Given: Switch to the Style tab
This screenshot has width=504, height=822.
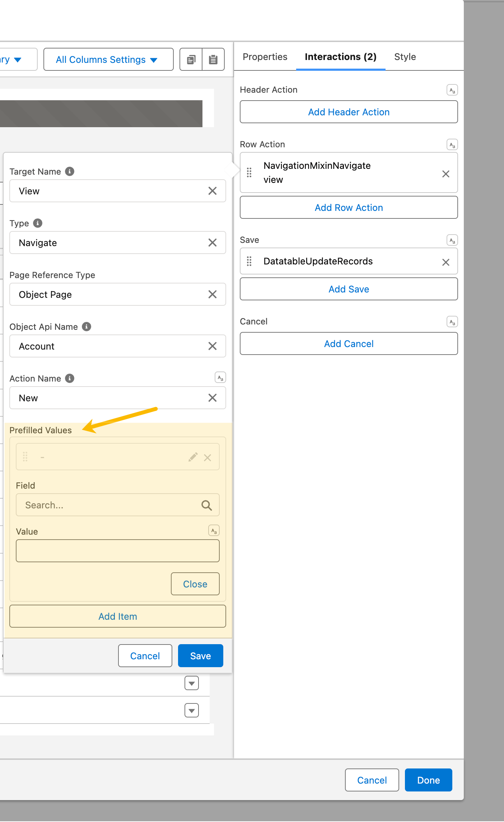Looking at the screenshot, I should (x=405, y=57).
